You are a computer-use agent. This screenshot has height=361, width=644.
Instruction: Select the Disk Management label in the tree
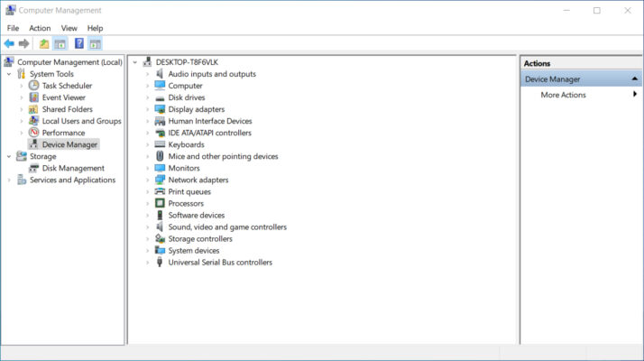pos(73,168)
